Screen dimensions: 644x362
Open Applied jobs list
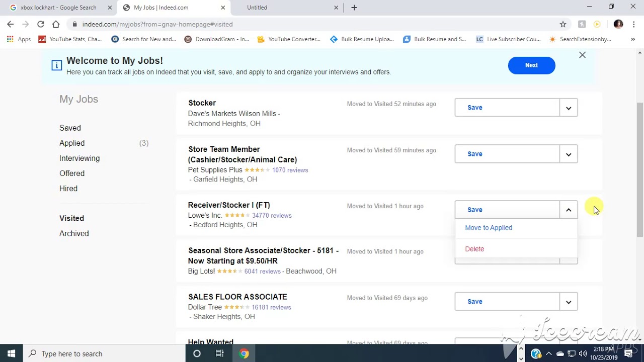point(72,143)
